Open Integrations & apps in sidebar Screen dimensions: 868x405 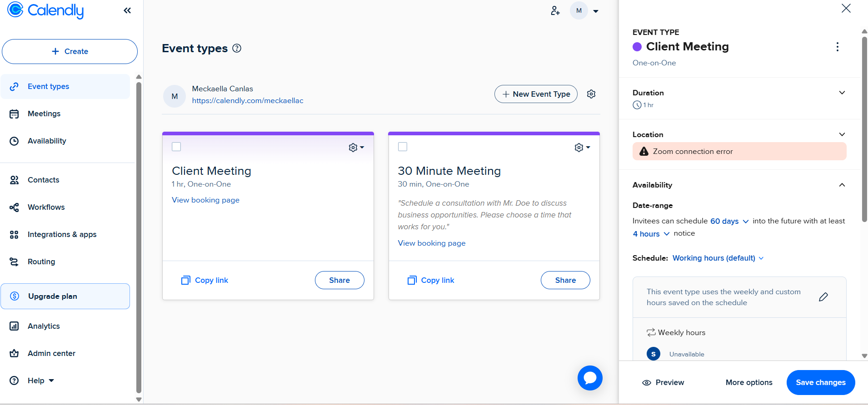pyautogui.click(x=62, y=234)
